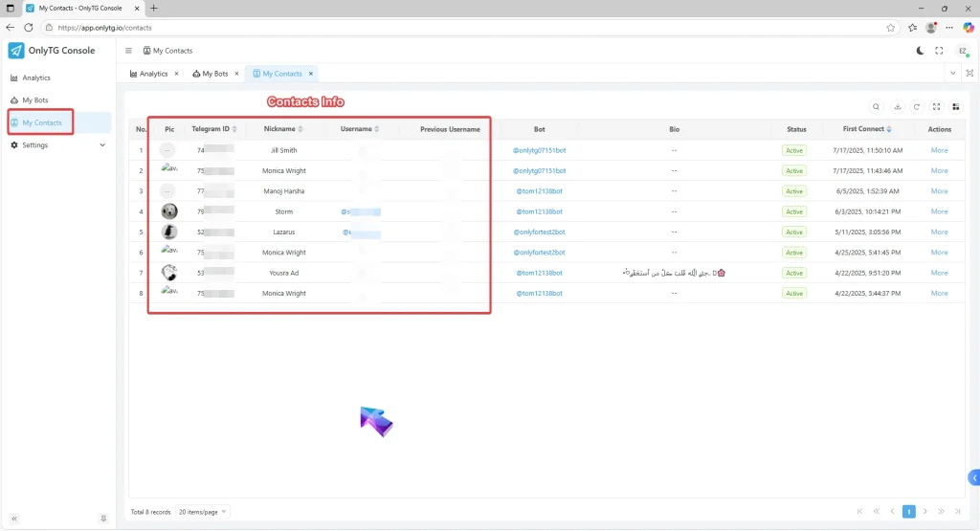The image size is (980, 531).
Task: Go to last page in pagination
Action: (x=957, y=512)
